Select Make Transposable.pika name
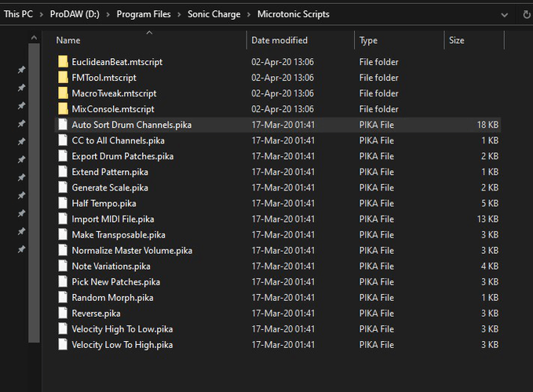 pyautogui.click(x=119, y=235)
